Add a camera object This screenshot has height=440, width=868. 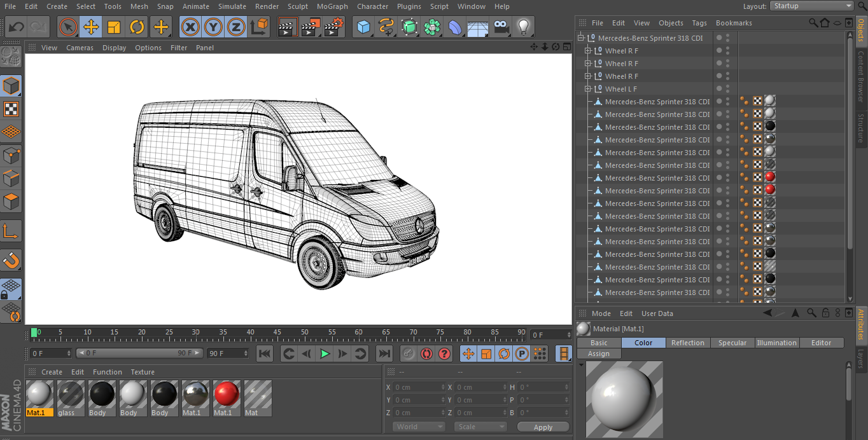point(501,27)
